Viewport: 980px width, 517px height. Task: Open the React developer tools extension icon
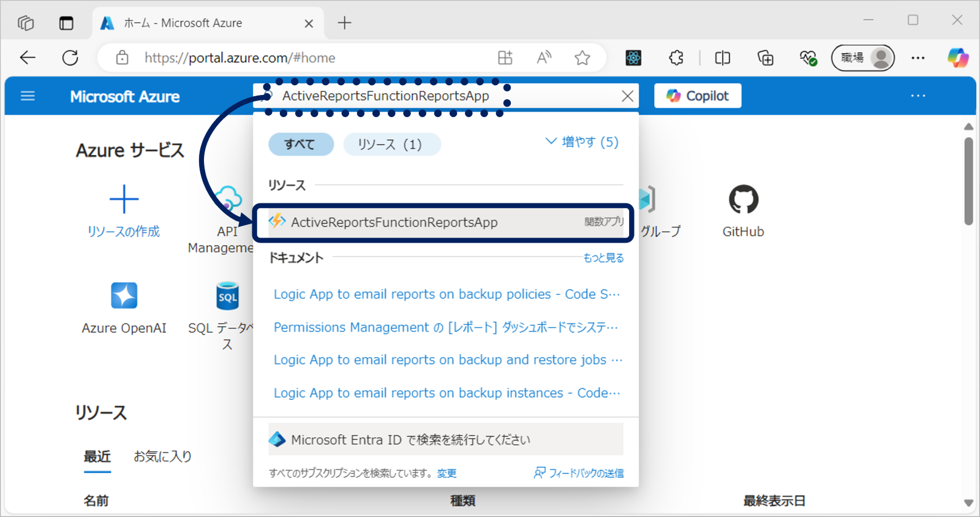pyautogui.click(x=633, y=58)
